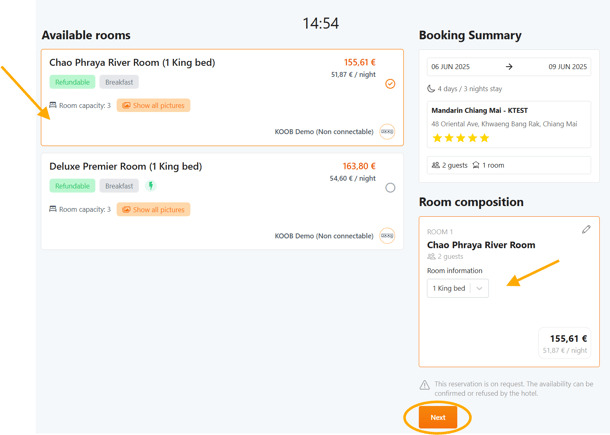Viewport: 610px width, 435px height.
Task: Edit Room 1 with the pencil icon
Action: point(586,229)
